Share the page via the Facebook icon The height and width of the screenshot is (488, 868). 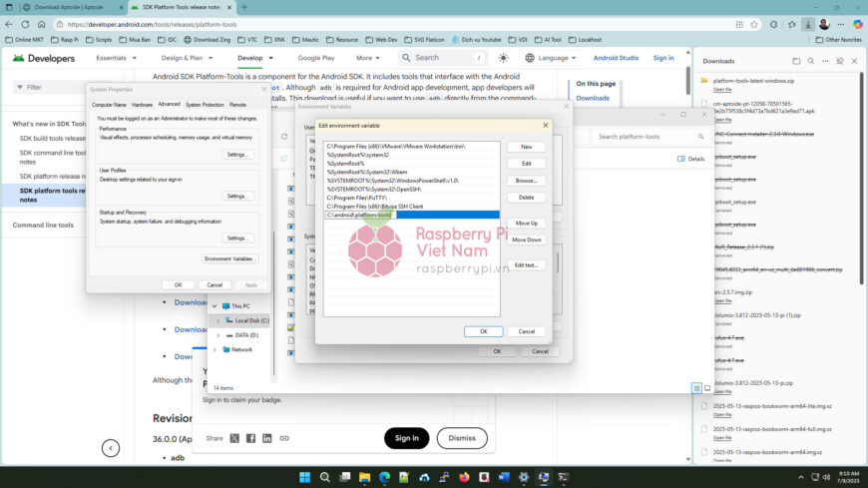click(x=251, y=438)
